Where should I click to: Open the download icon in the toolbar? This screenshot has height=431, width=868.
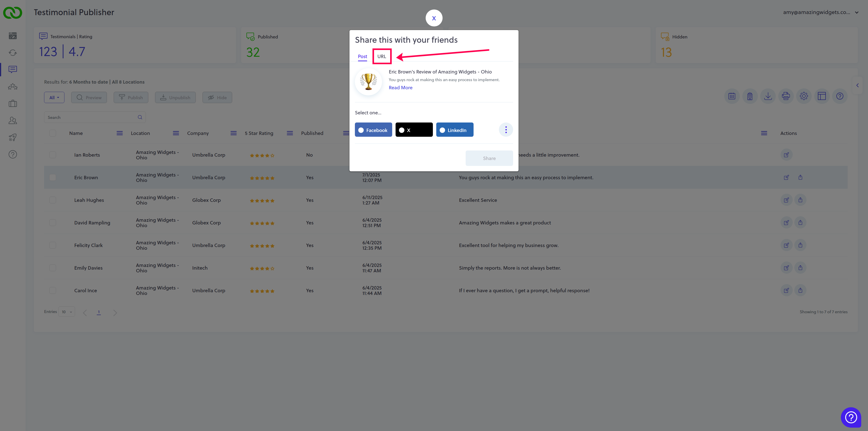768,96
